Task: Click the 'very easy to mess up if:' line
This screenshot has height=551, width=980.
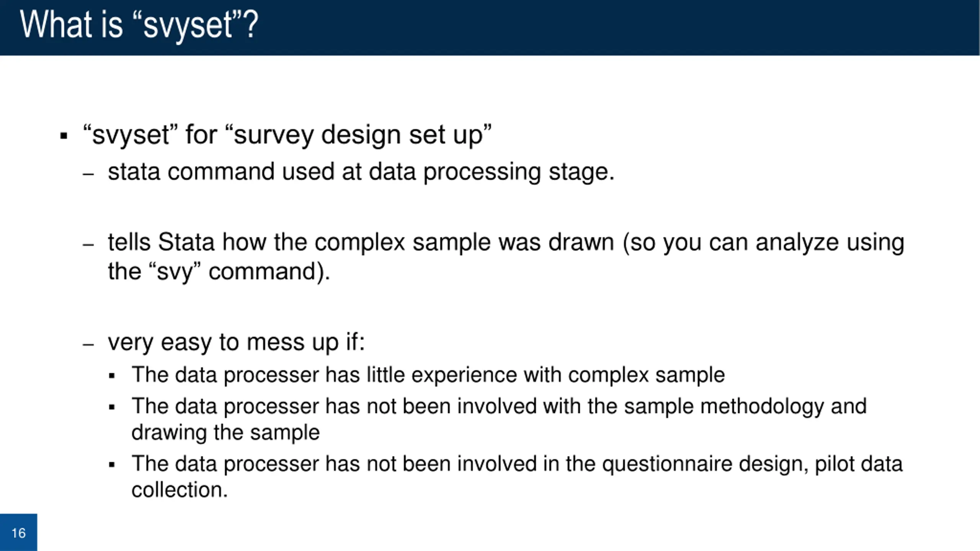Action: click(x=236, y=342)
